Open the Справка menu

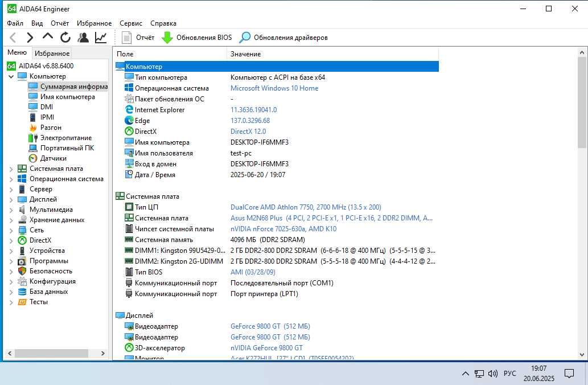[163, 23]
